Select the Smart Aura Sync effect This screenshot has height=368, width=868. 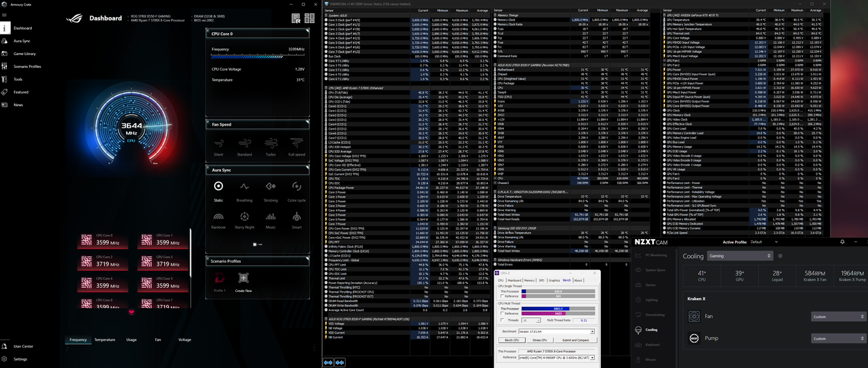(x=296, y=220)
